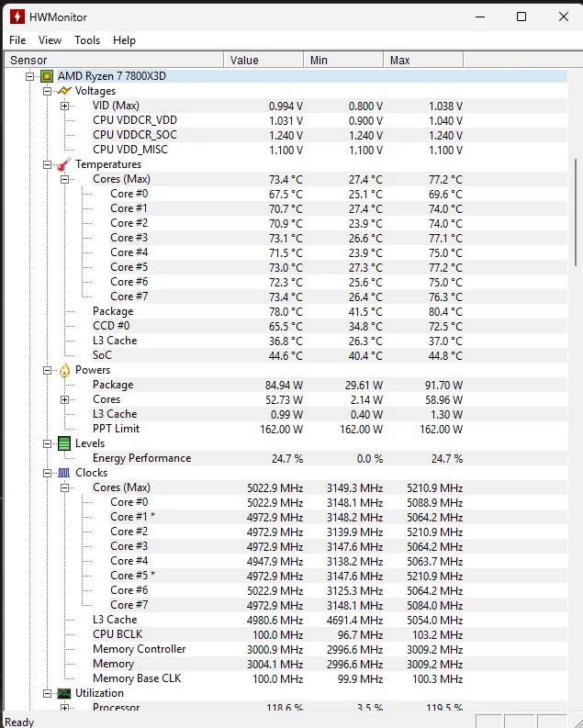Expand the Cores power node

(65, 399)
